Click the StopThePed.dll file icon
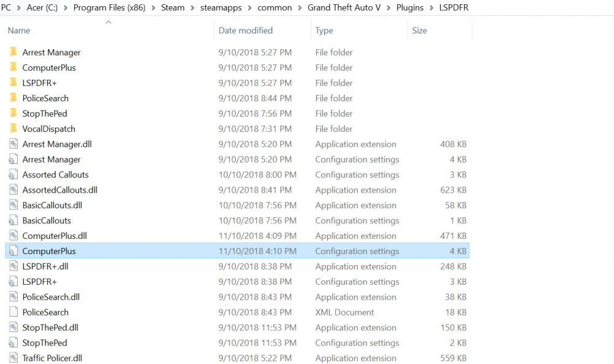This screenshot has width=614, height=364. (x=14, y=327)
